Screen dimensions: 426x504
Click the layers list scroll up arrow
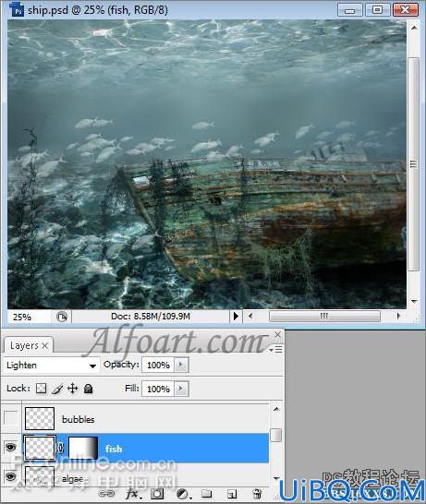point(276,409)
